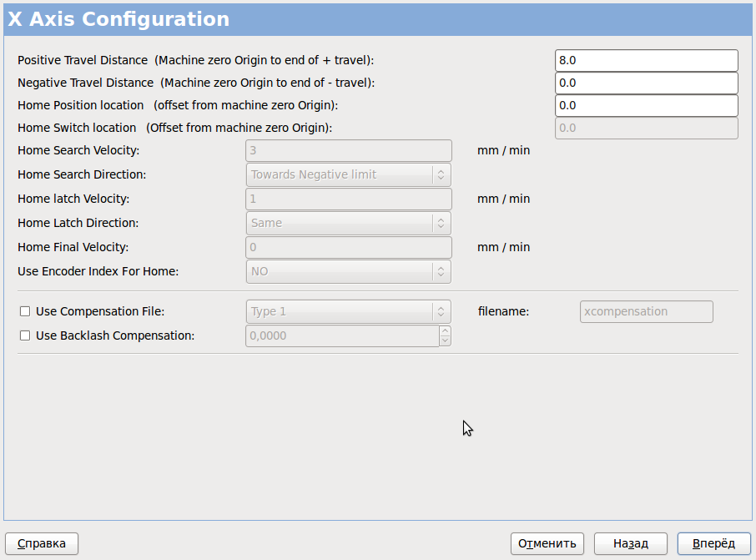756x560 pixels.
Task: Click the Справка help button
Action: coord(42,543)
